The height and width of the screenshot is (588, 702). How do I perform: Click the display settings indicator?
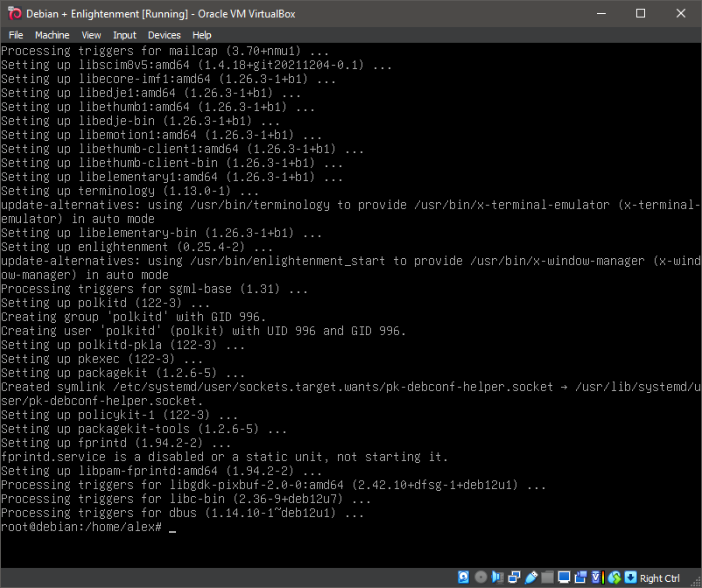[564, 577]
